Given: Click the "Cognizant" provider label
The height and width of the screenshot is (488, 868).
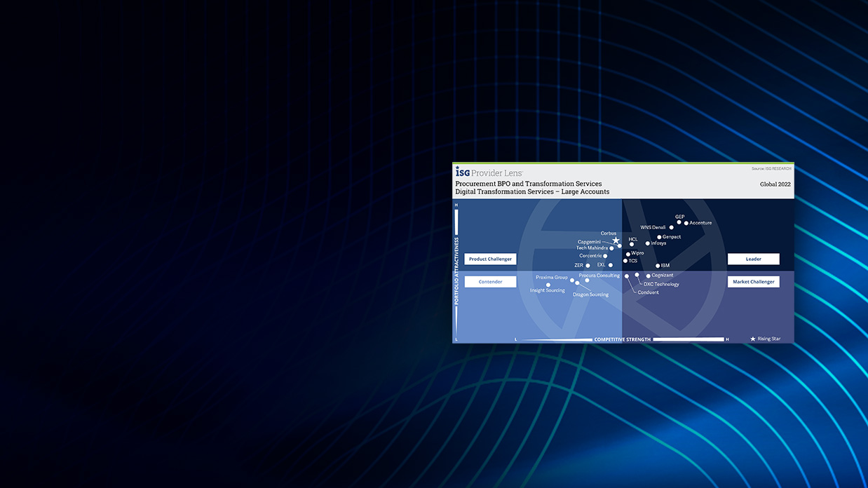Looking at the screenshot, I should click(x=663, y=276).
